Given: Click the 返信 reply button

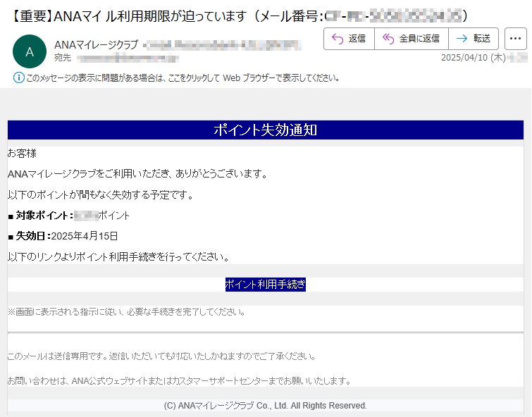Looking at the screenshot, I should 349,39.
